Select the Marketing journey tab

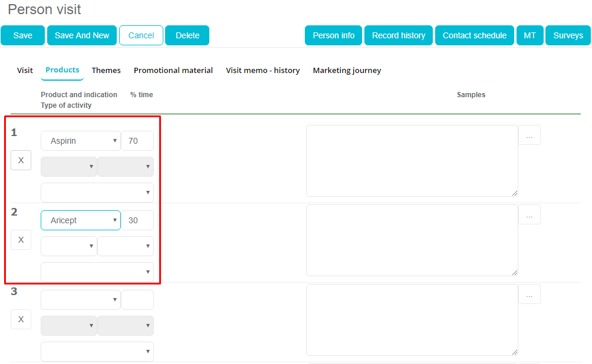tap(347, 70)
